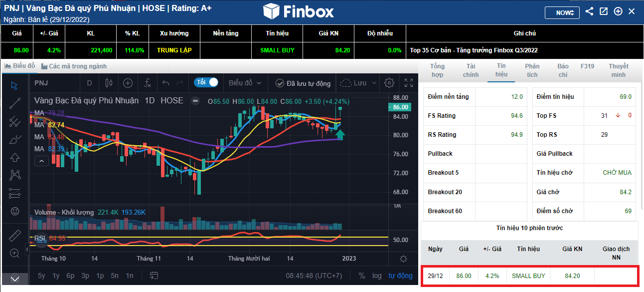This screenshot has height=292, width=644.
Task: Open the Thuyết minh tab
Action: (x=618, y=70)
